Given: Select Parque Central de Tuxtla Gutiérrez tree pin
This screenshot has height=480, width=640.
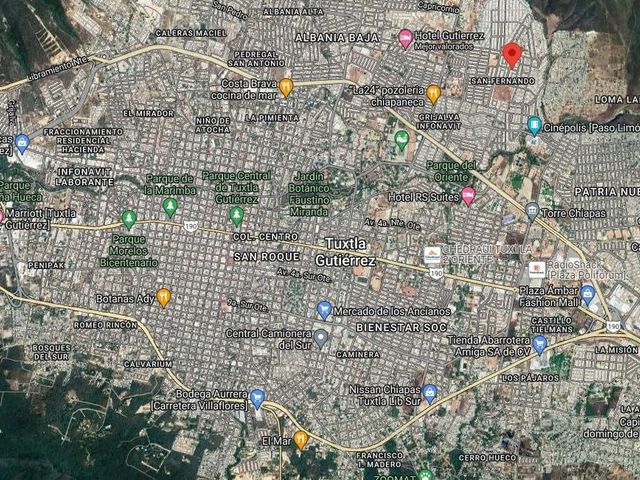Looking at the screenshot, I should tap(236, 216).
